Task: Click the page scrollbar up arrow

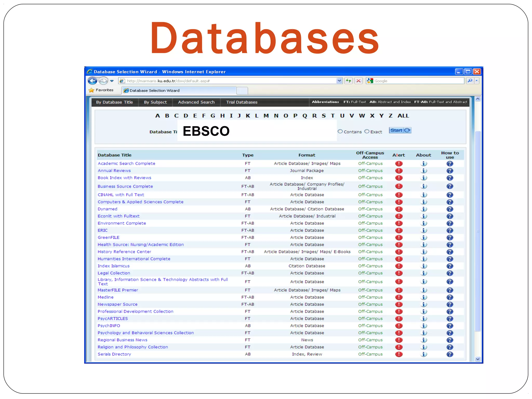Action: click(478, 99)
